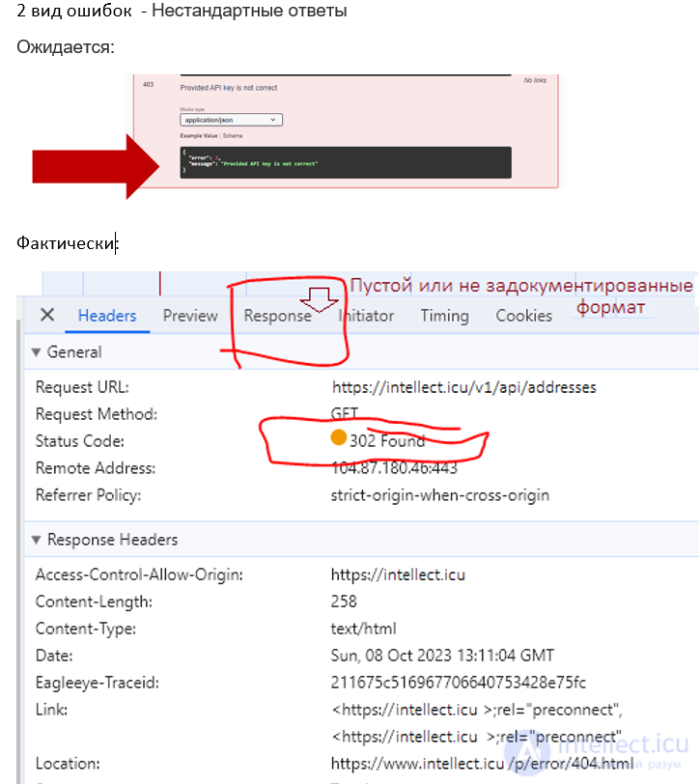Click the Remote Address label
This screenshot has width=700, height=784.
96,468
